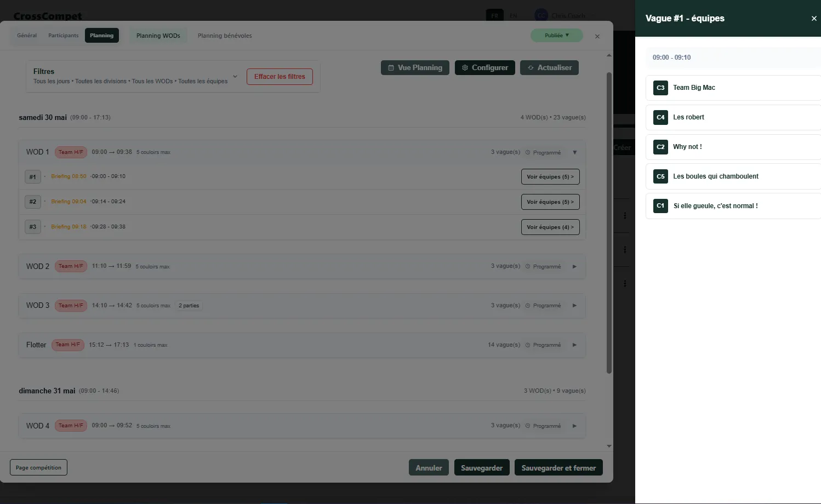Click the refresh icon on Actualiser
This screenshot has width=821, height=504.
click(530, 67)
